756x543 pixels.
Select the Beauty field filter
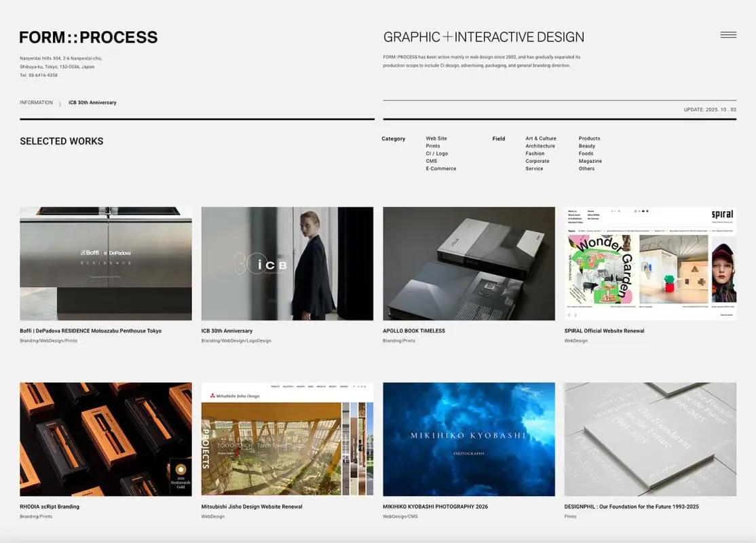click(x=587, y=146)
